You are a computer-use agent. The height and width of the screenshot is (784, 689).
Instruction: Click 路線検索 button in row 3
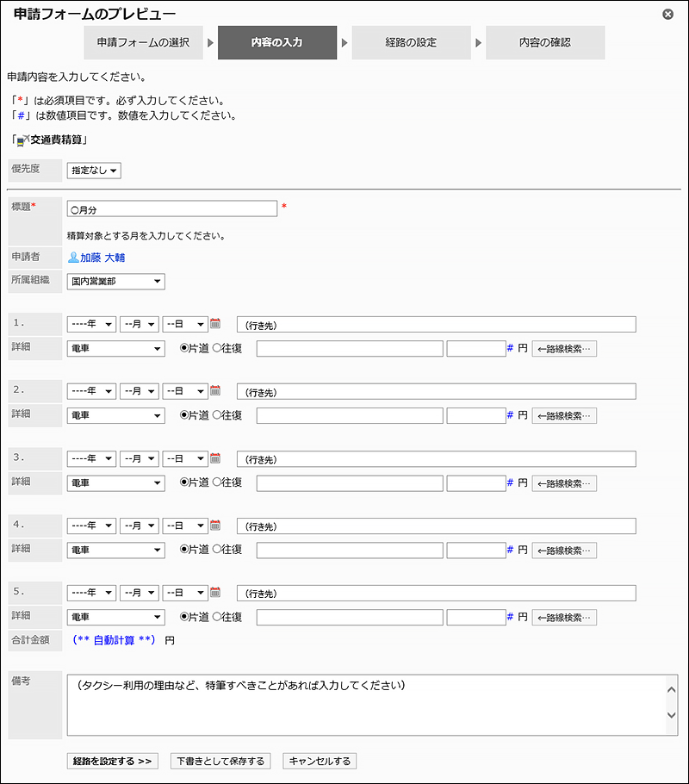click(x=564, y=483)
